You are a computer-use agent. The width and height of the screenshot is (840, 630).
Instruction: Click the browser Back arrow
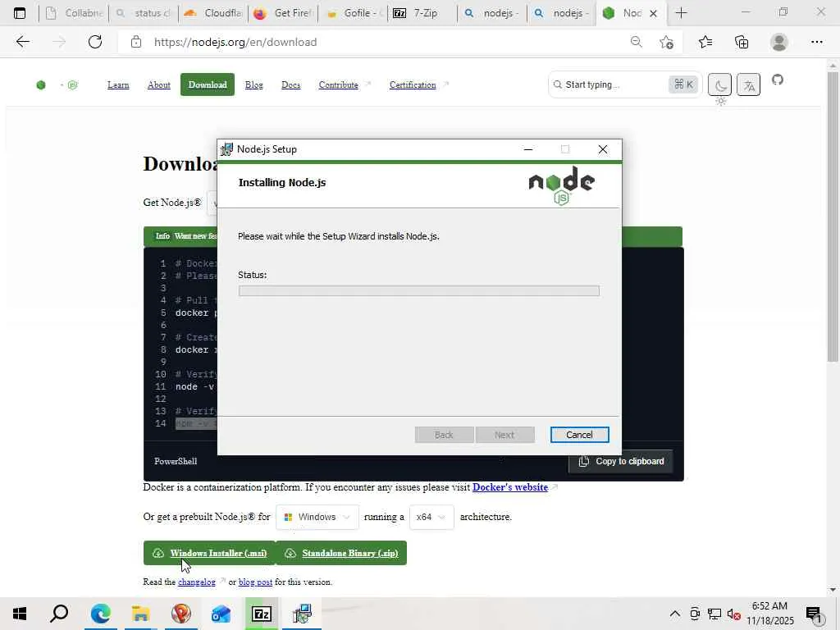point(22,42)
